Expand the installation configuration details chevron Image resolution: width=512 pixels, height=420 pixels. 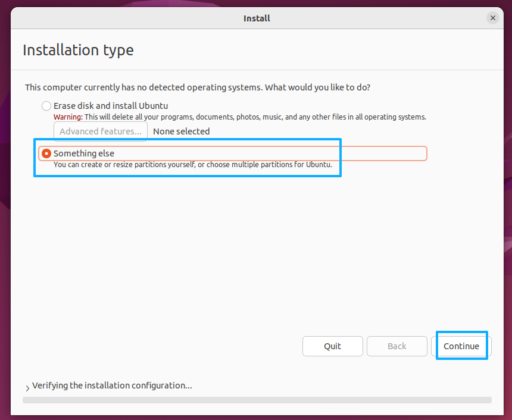pyautogui.click(x=27, y=388)
